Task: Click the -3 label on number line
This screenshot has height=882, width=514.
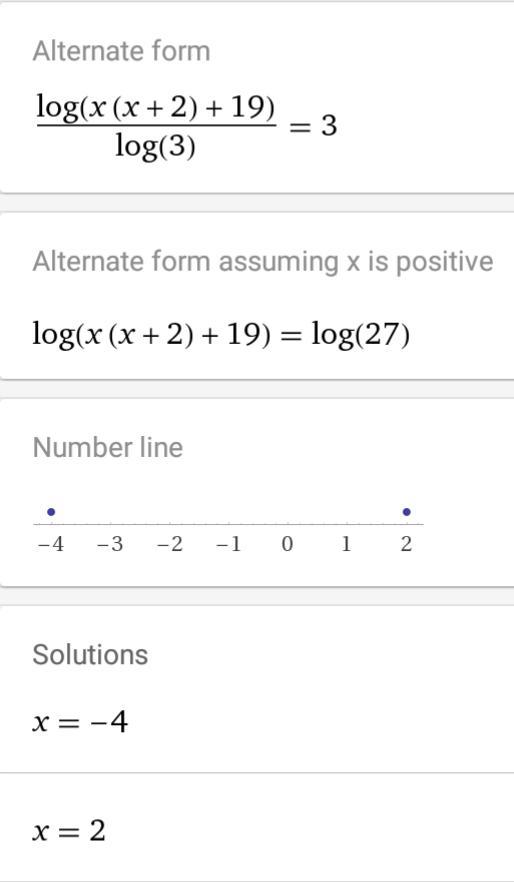Action: (110, 544)
